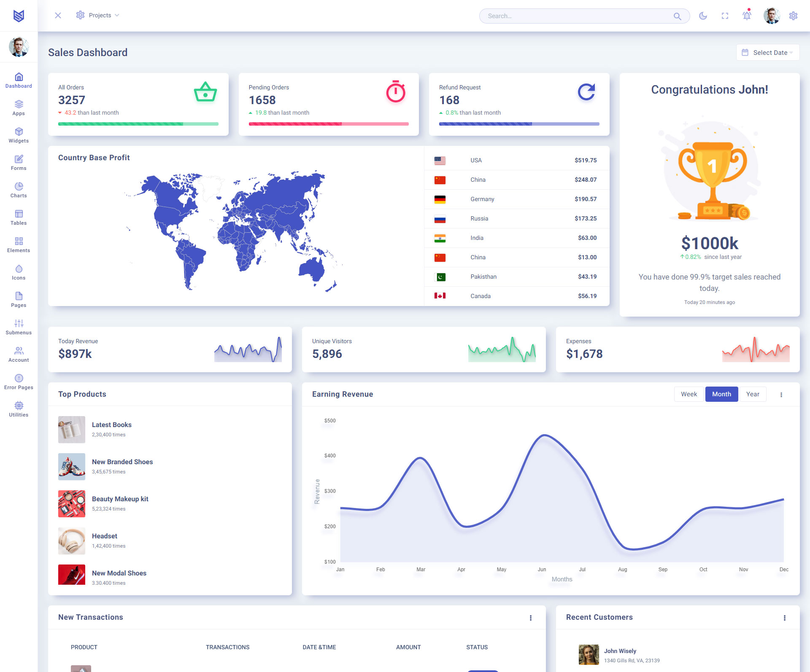Open the Error Pages sidebar icon
Image resolution: width=810 pixels, height=672 pixels.
pyautogui.click(x=19, y=379)
